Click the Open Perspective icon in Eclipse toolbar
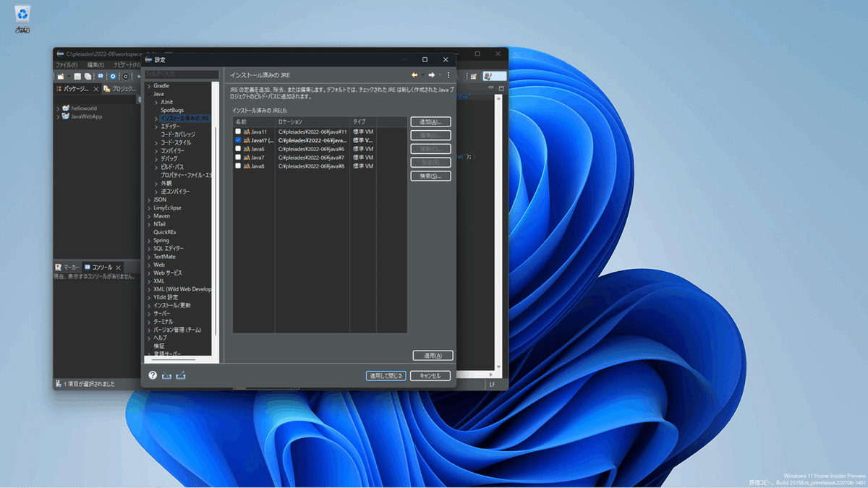The image size is (868, 488). point(474,76)
